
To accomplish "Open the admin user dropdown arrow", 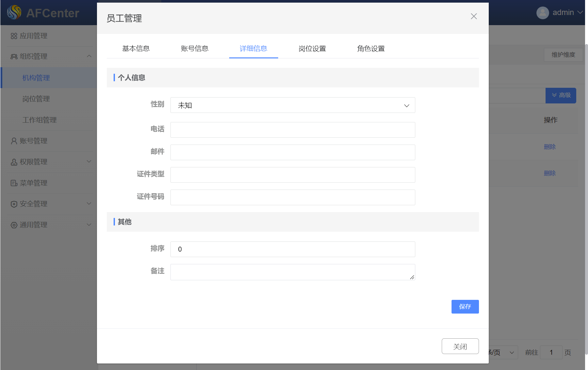I will 580,12.
